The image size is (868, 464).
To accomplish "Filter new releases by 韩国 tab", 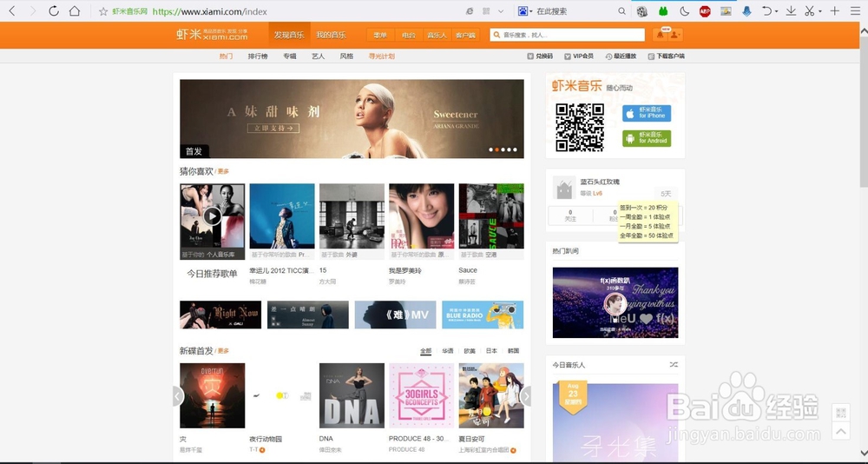I will coord(513,351).
